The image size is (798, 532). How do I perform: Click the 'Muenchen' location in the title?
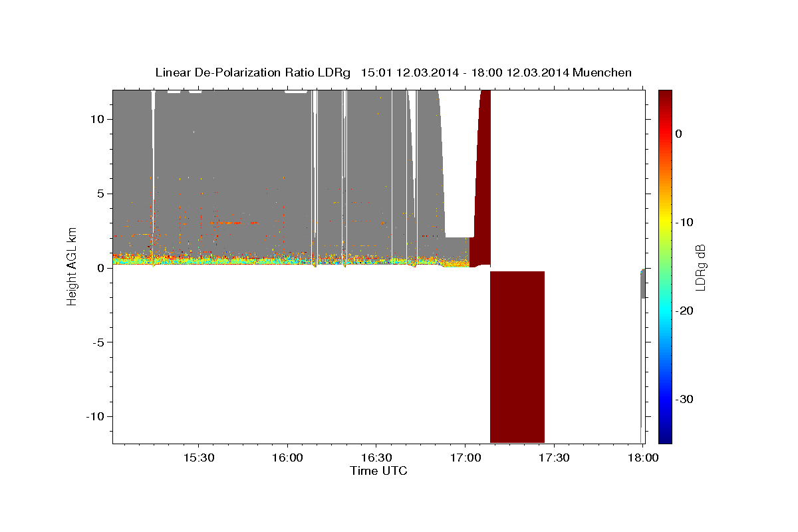pyautogui.click(x=602, y=72)
